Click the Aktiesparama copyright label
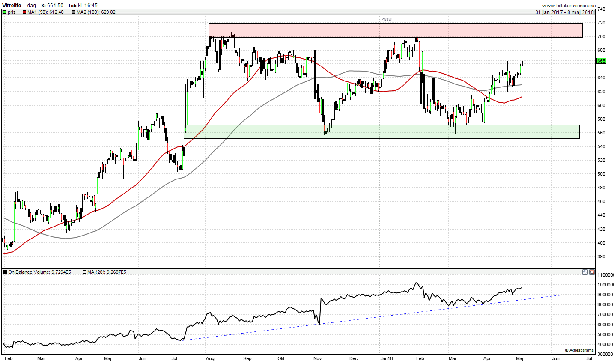Screen dimensions: 614x364 [x=579, y=350]
